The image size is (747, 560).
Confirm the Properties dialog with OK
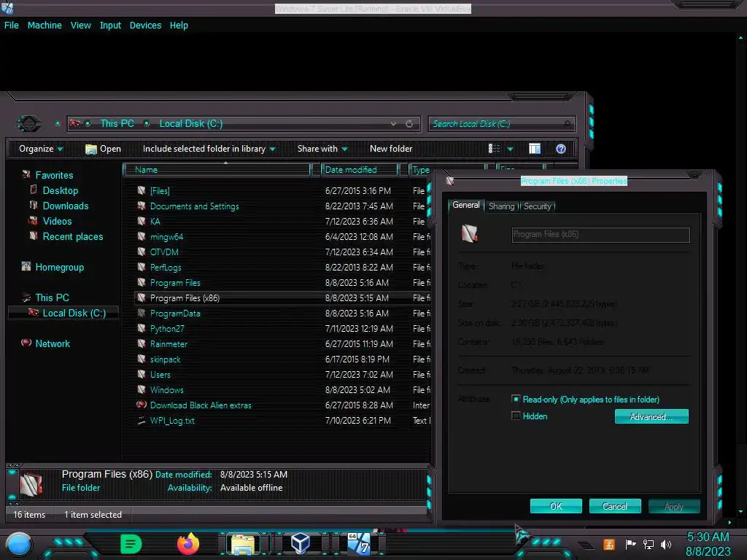556,506
